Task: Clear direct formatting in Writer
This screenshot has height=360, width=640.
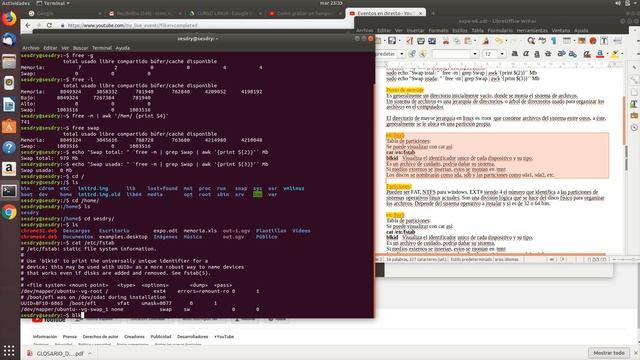Action: 587,53
